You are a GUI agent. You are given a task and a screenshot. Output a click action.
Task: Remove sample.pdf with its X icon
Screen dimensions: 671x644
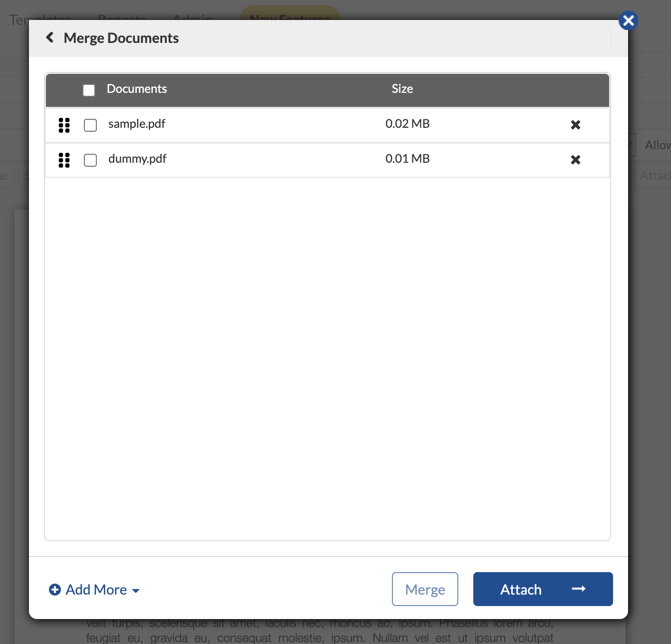click(575, 125)
